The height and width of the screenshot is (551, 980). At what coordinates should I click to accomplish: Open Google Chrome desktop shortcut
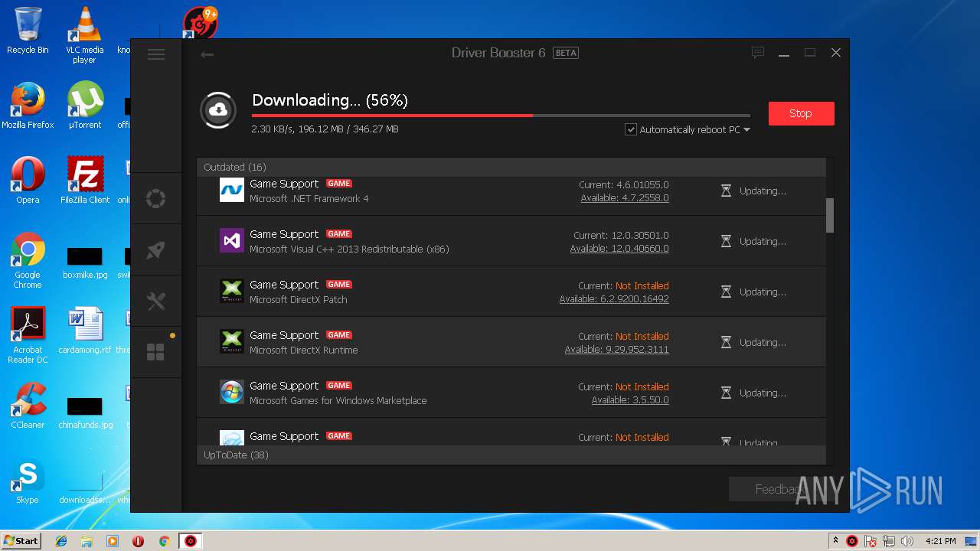tap(28, 260)
